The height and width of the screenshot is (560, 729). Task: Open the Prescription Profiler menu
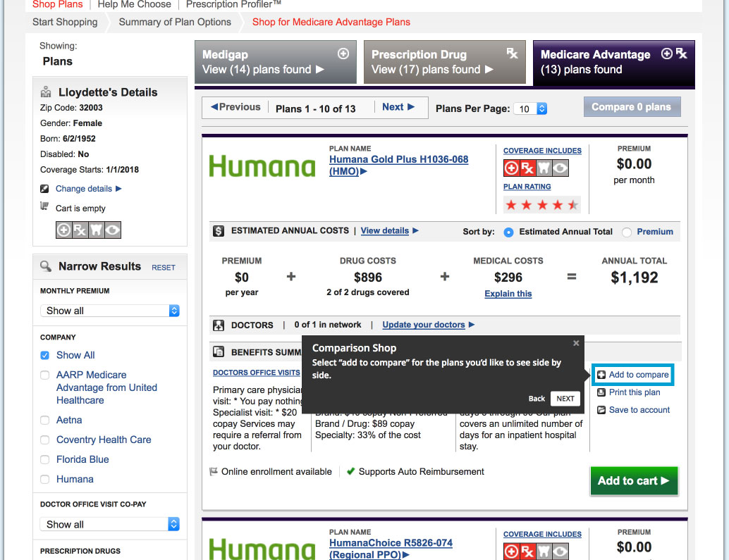(233, 5)
